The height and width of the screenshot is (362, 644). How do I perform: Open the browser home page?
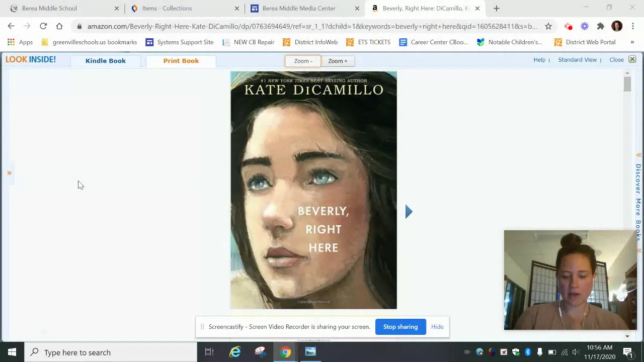pyautogui.click(x=59, y=26)
